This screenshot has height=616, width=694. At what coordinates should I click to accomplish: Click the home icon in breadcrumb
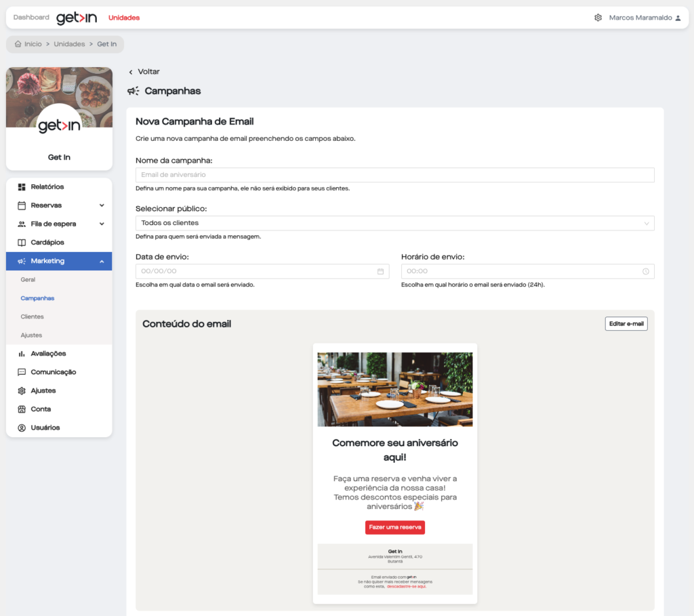18,44
